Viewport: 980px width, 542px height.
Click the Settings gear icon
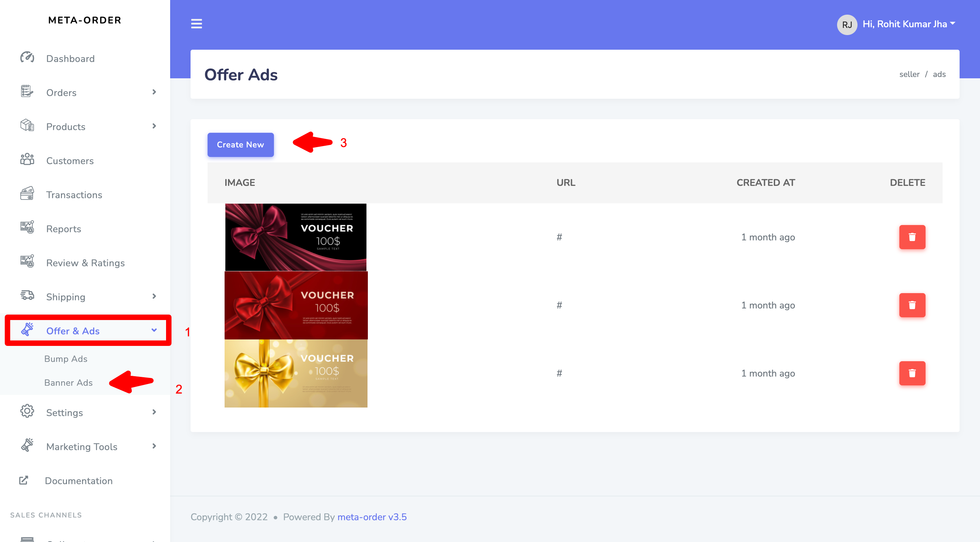click(x=27, y=412)
